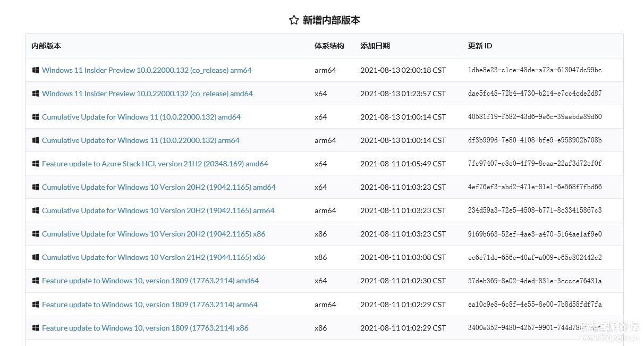Open Cumulative Update 20H2 (19042.1165) amd64
The image size is (644, 346).
(159, 187)
